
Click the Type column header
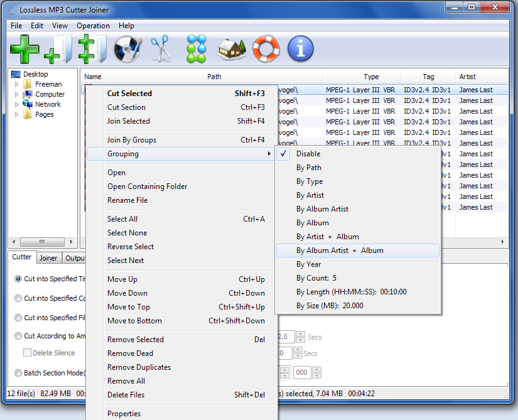coord(362,77)
